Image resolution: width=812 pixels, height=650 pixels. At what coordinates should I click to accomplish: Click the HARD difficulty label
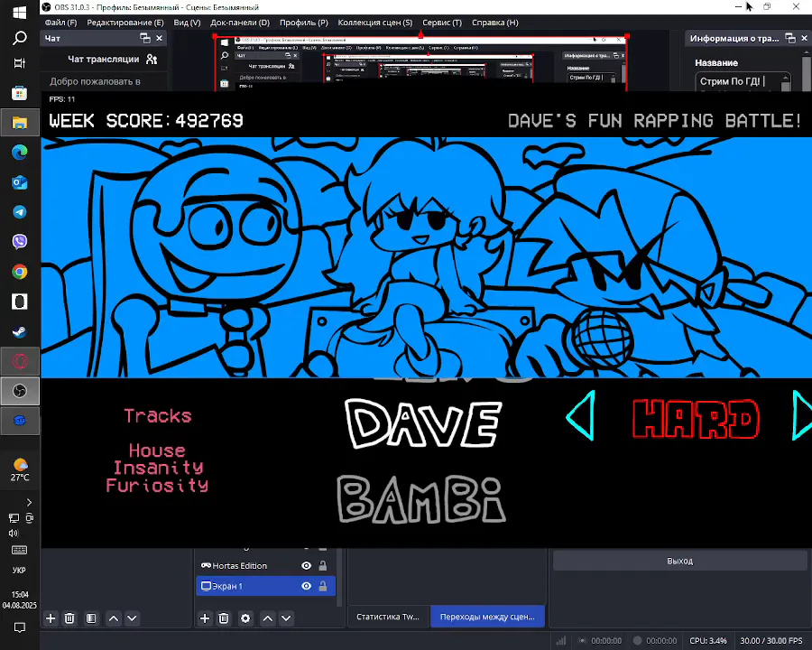click(x=696, y=419)
